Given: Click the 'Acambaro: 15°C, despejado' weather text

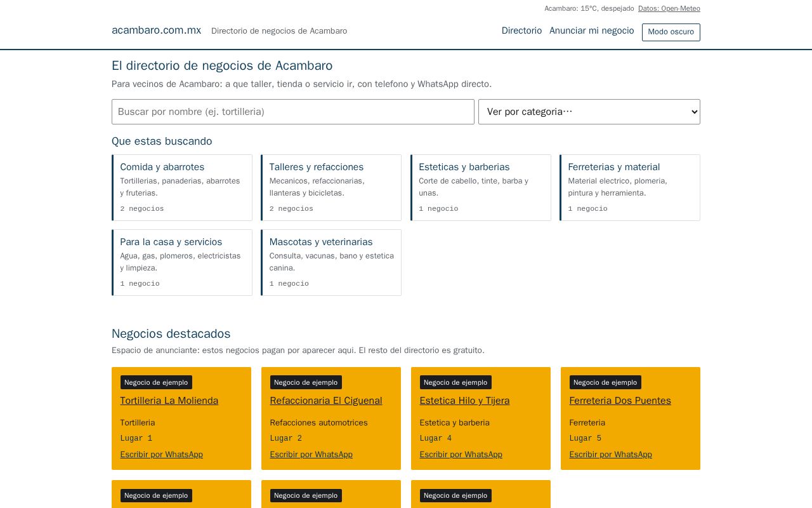Looking at the screenshot, I should pos(589,8).
